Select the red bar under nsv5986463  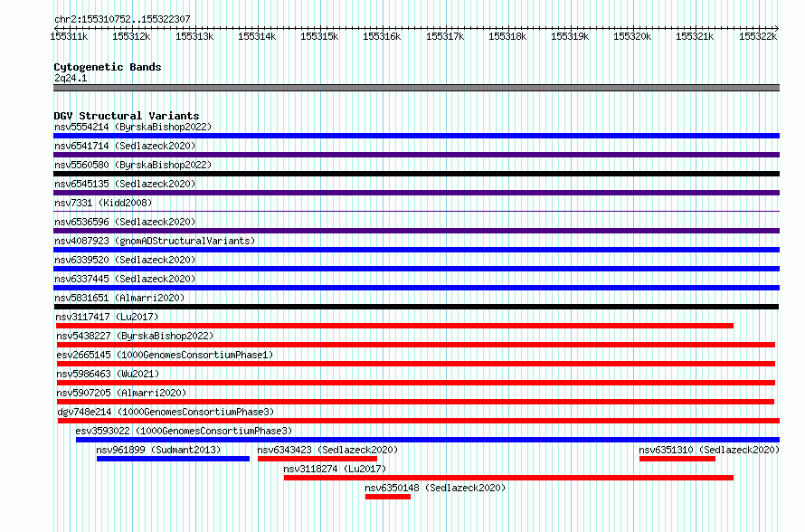point(416,383)
